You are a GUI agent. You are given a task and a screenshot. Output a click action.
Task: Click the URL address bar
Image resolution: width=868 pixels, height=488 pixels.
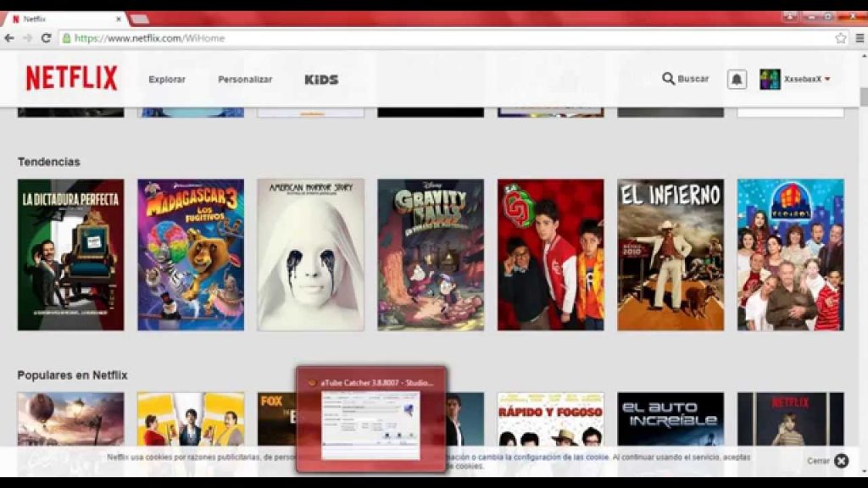pyautogui.click(x=424, y=38)
